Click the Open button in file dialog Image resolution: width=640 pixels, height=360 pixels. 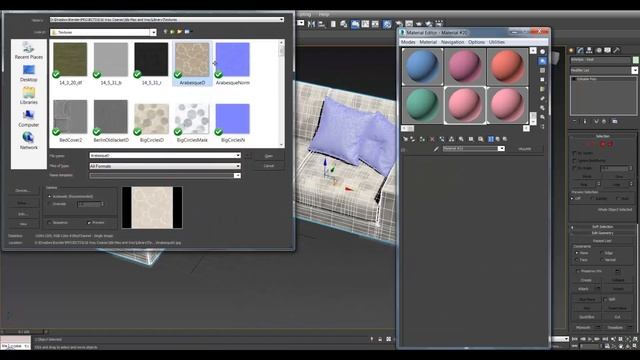pos(269,156)
